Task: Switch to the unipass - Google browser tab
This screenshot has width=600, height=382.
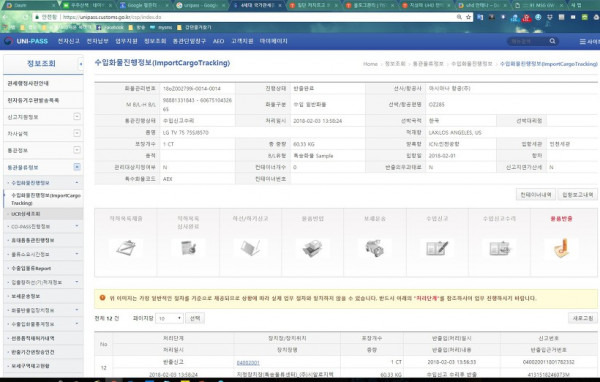Action: click(201, 5)
